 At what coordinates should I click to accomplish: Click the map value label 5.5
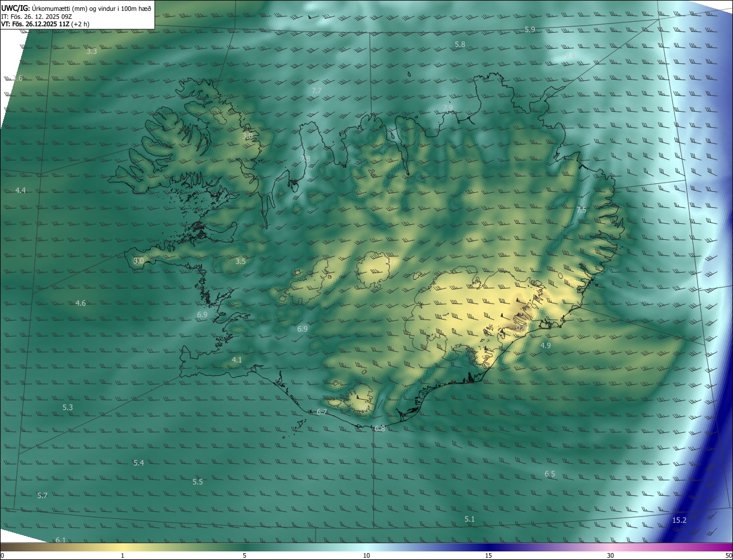[198, 482]
